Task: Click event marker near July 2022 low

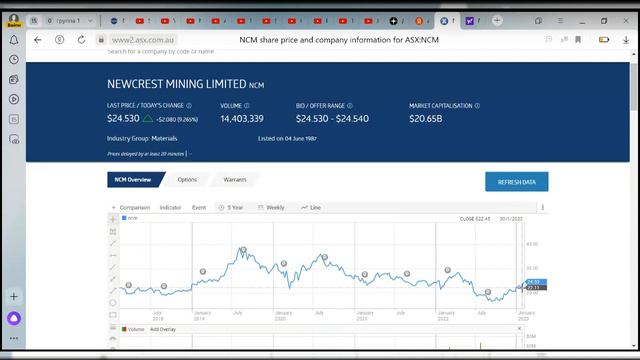Action: (x=488, y=292)
